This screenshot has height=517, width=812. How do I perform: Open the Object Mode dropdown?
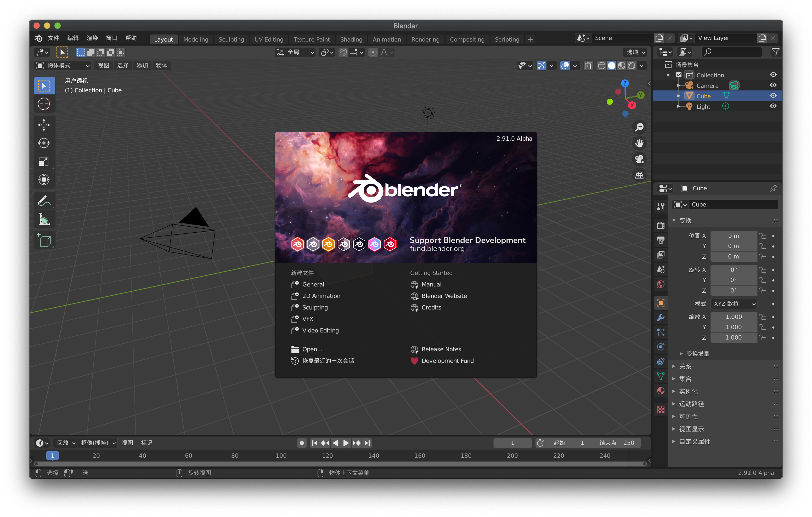pyautogui.click(x=63, y=65)
